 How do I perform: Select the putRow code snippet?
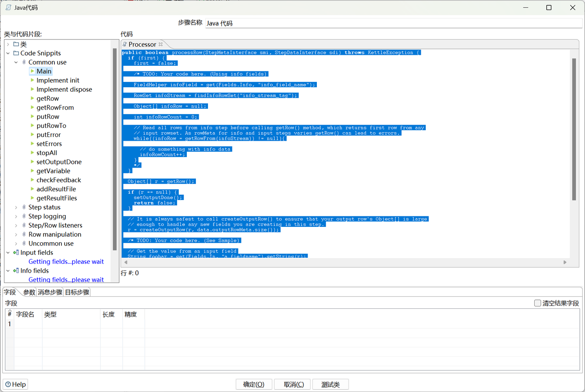48,116
